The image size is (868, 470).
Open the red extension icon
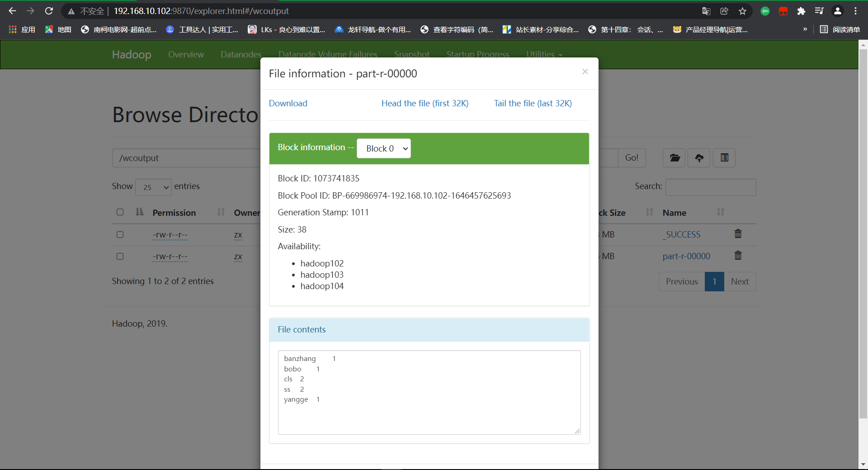coord(783,11)
